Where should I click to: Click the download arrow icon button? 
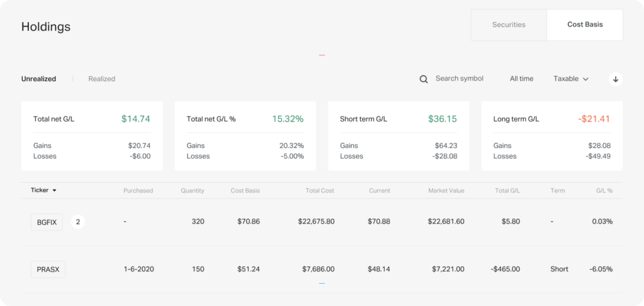(x=616, y=79)
